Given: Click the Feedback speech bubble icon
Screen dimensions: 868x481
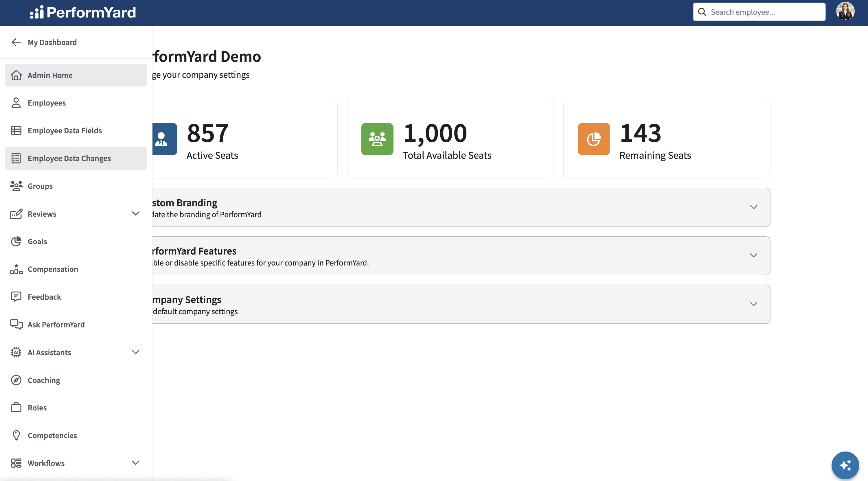Looking at the screenshot, I should 16,297.
